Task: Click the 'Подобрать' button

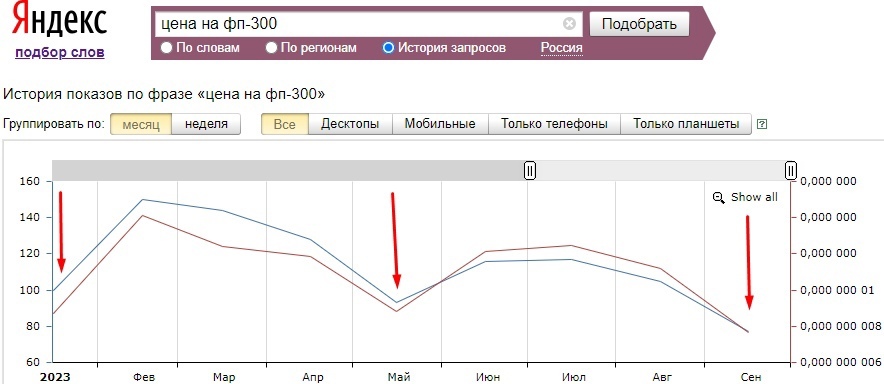Action: (x=639, y=24)
